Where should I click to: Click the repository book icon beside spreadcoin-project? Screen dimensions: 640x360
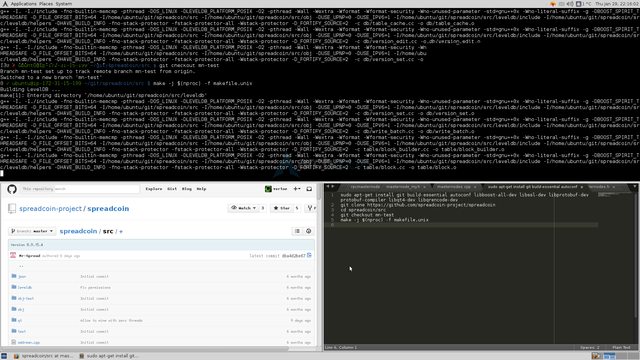[x=12, y=209]
